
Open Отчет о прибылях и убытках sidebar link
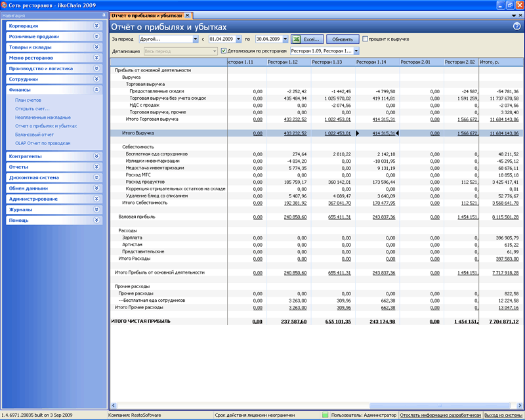coord(46,126)
